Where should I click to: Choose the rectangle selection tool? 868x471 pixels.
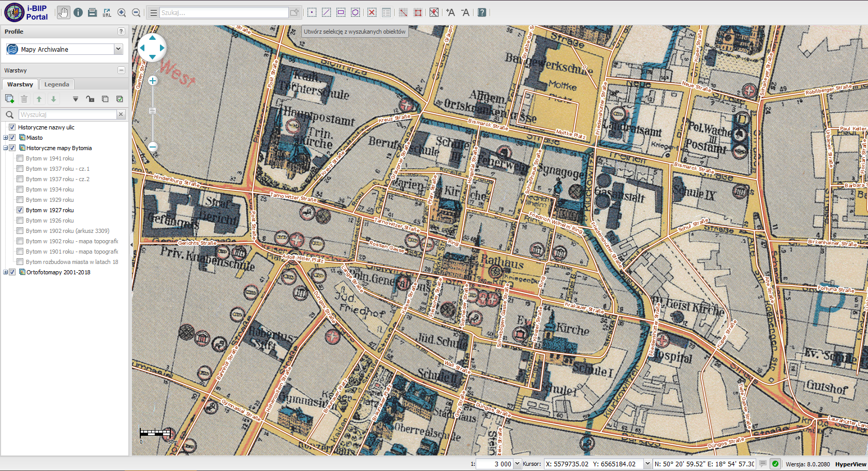[x=341, y=12]
